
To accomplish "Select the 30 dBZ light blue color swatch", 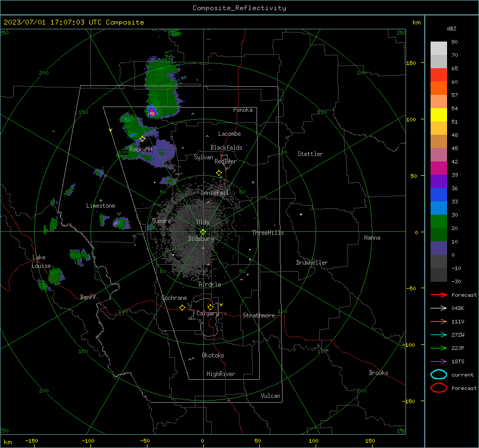I will point(439,208).
